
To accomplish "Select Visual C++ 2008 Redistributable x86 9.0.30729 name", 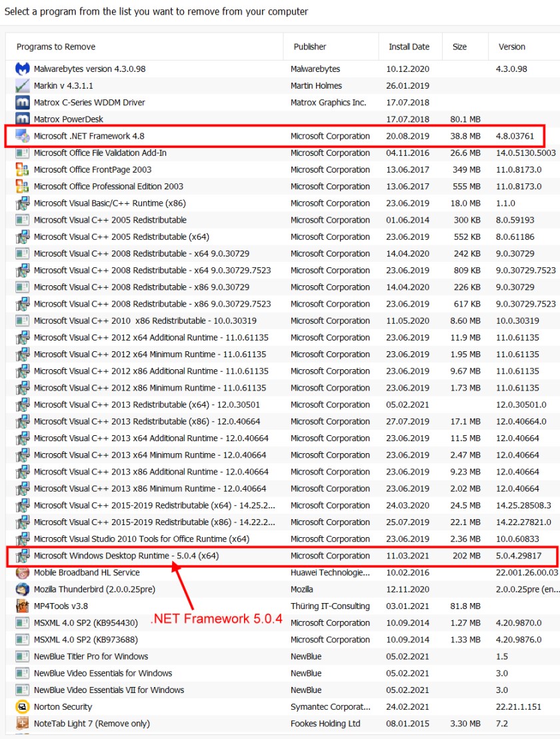I will [141, 287].
